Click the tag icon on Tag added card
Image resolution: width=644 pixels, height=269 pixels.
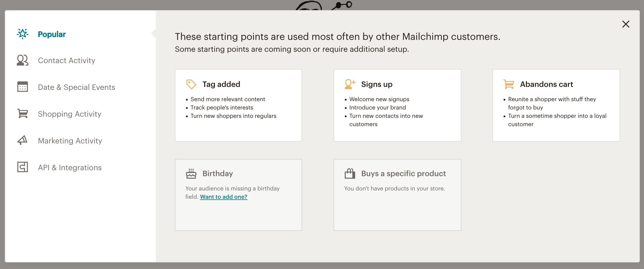tap(191, 84)
